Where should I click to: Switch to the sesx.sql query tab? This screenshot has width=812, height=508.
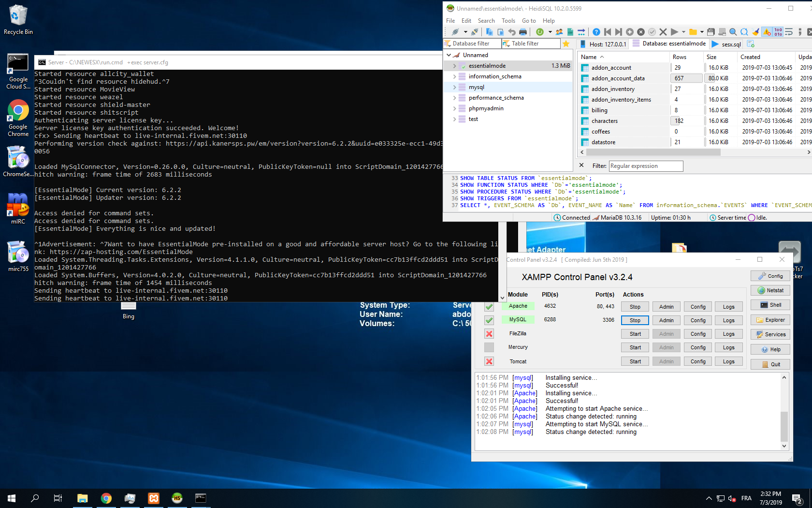(730, 44)
